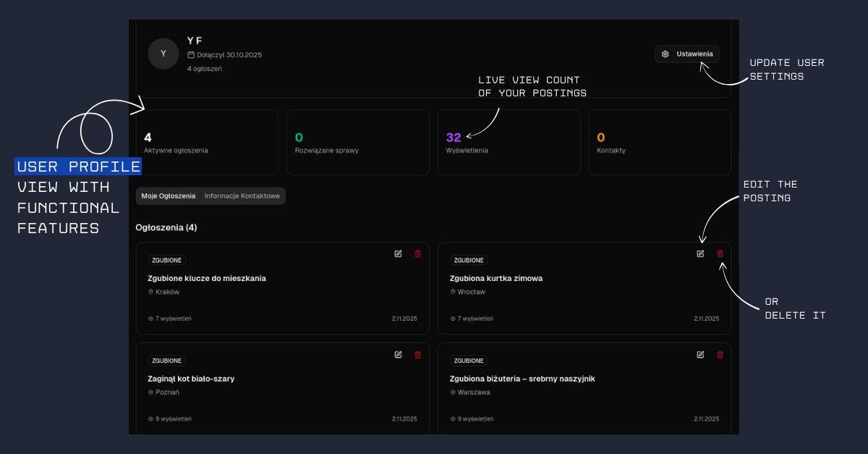Remove the 'Zaginął kot biało-szary' posting
Screen dimensions: 868x454
(x=417, y=354)
